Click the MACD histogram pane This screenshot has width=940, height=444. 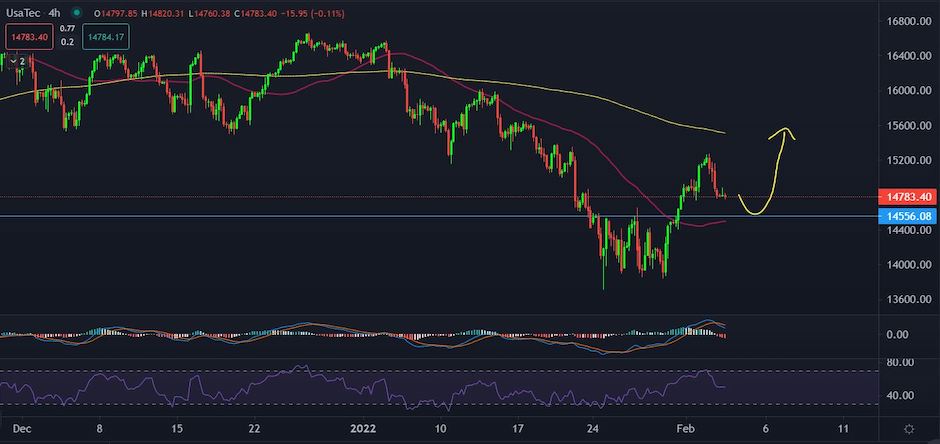400,335
